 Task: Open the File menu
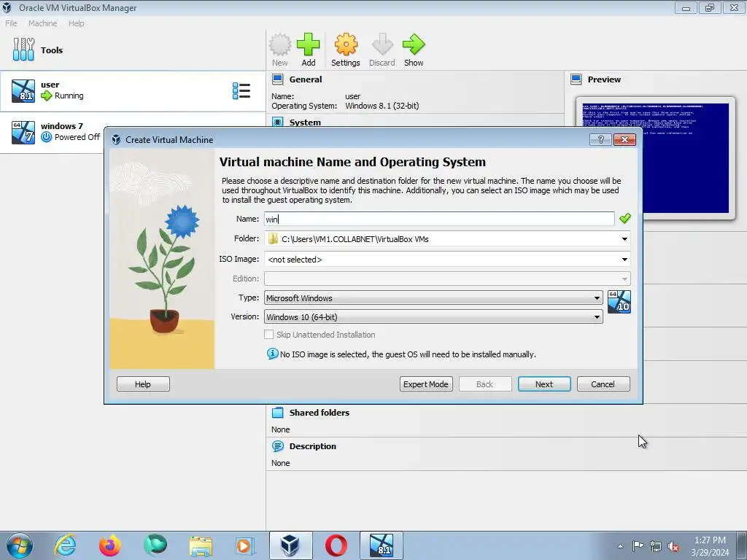click(x=11, y=23)
